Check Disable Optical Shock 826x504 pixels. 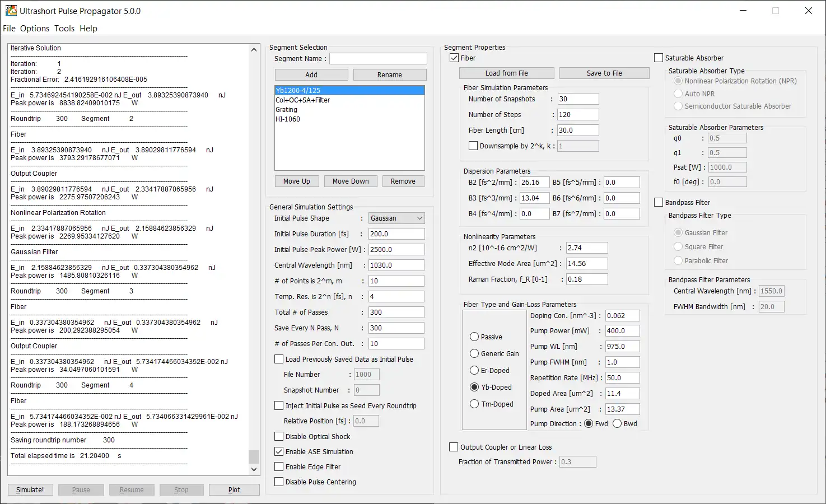tap(279, 437)
